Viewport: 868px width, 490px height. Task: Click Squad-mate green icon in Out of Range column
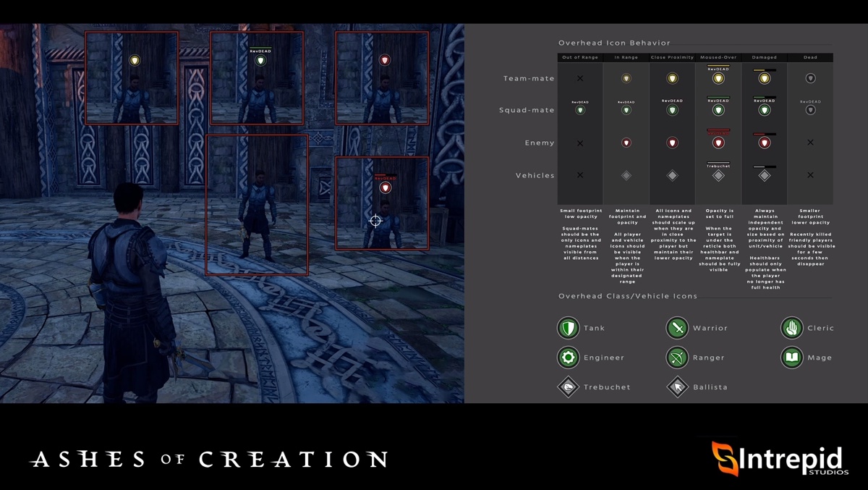(580, 110)
